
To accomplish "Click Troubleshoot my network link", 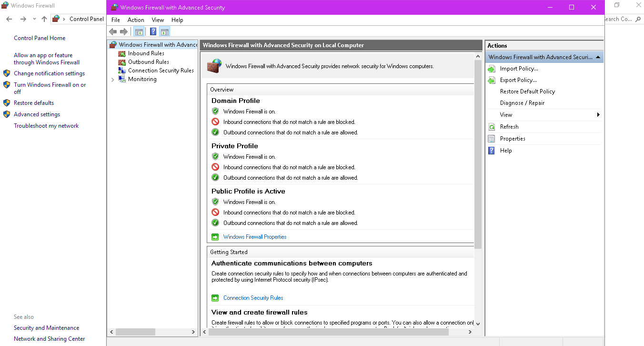I will (x=46, y=126).
